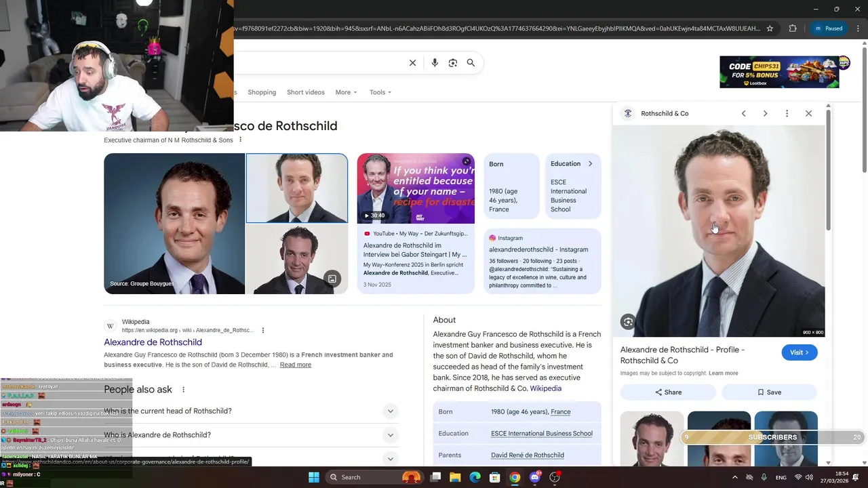
Task: Click the Lootbox CODE CHIPS31 banner
Action: point(779,72)
